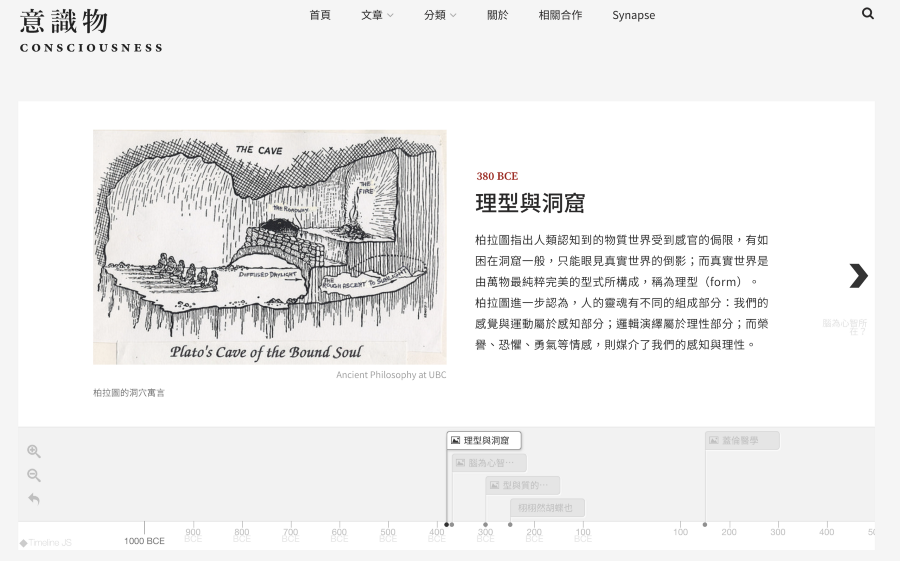The width and height of the screenshot is (900, 561).
Task: Select 腦為心智 timeline marker
Action: pos(489,463)
